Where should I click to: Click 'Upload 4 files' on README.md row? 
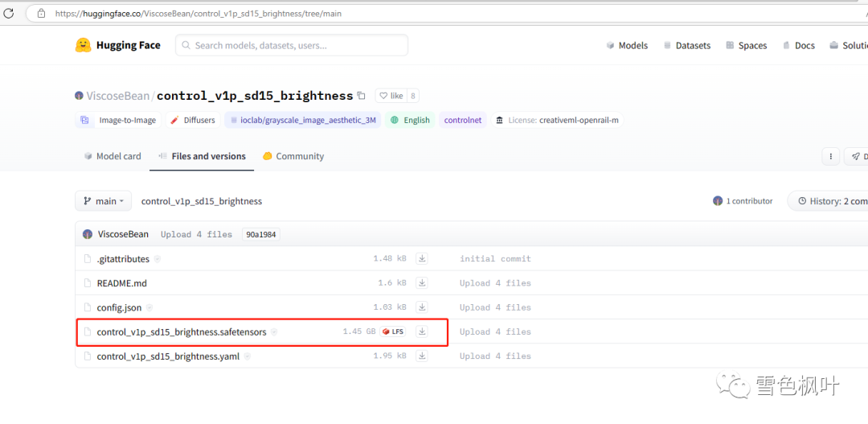click(x=495, y=283)
